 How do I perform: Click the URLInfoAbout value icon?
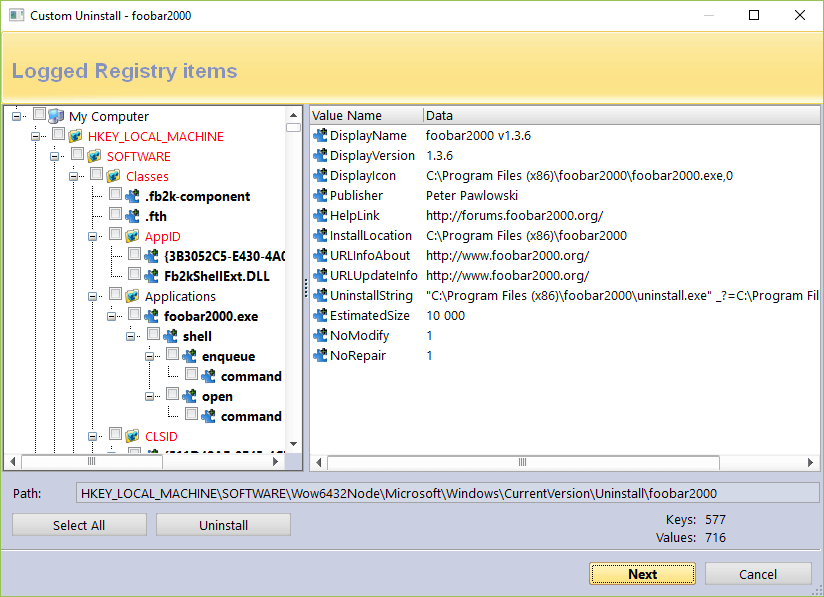320,255
